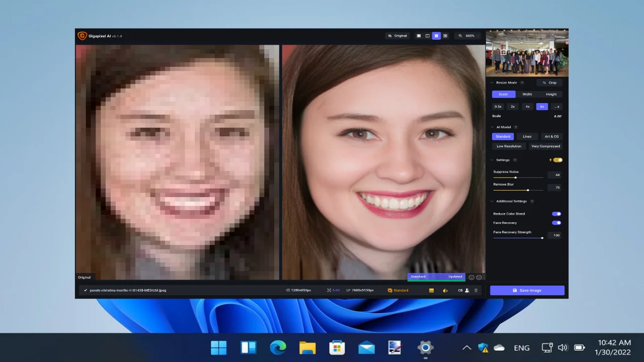This screenshot has width=644, height=362.
Task: Click the face recovery person icon
Action: 467,290
